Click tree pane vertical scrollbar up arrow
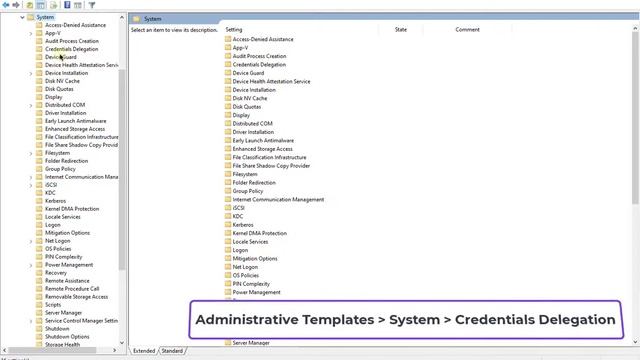The image size is (640, 360). [x=122, y=17]
